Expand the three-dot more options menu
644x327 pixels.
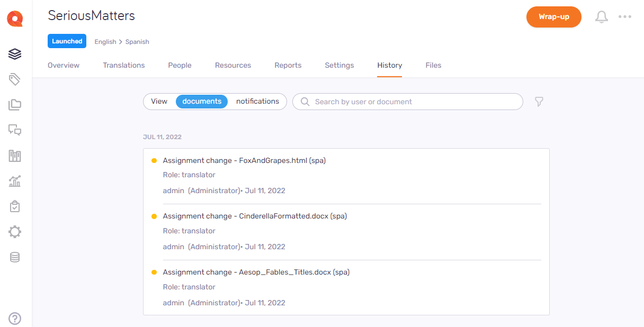click(625, 17)
